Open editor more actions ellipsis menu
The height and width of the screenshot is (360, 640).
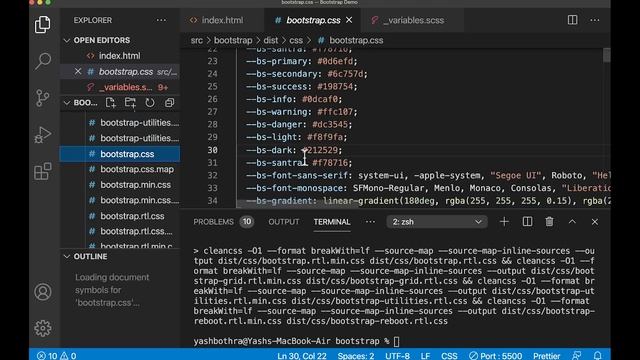(x=595, y=20)
